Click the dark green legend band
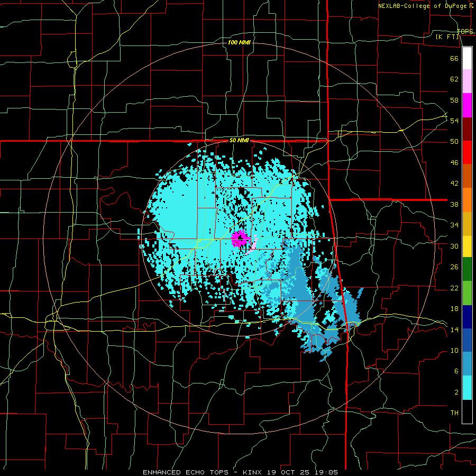 pyautogui.click(x=467, y=269)
